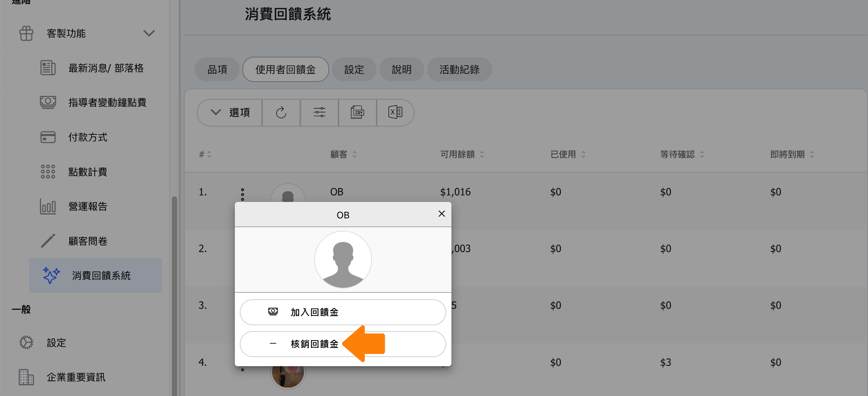Export list with CSV icon
Image resolution: width=868 pixels, height=396 pixels.
click(x=357, y=112)
